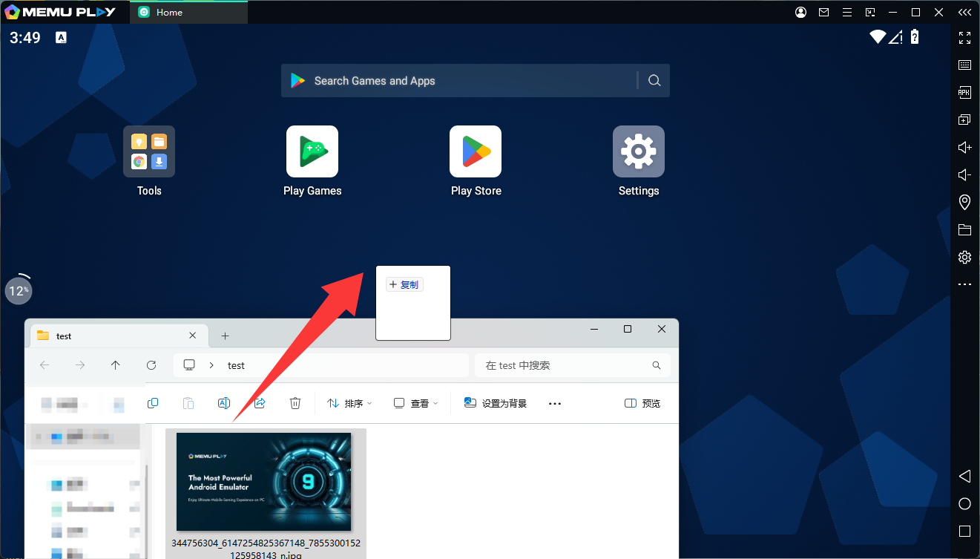Open GPS location tool in sidebar
Image resolution: width=980 pixels, height=559 pixels.
(964, 202)
